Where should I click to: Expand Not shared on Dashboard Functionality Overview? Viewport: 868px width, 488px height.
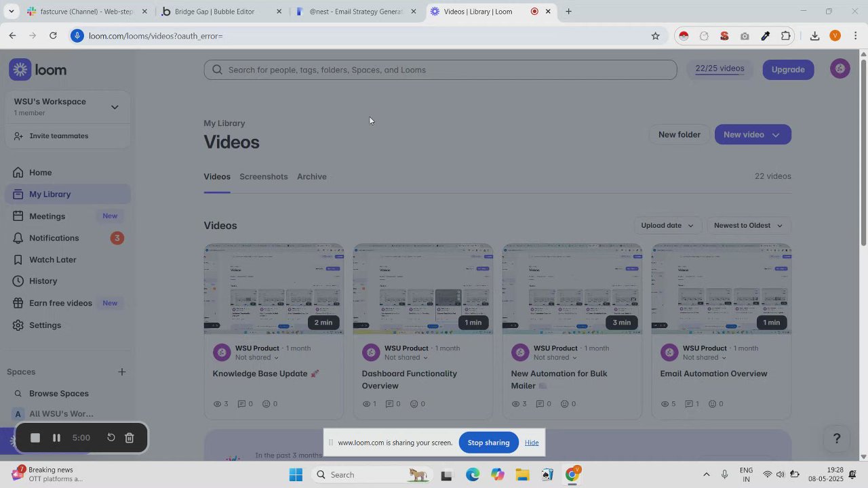406,358
